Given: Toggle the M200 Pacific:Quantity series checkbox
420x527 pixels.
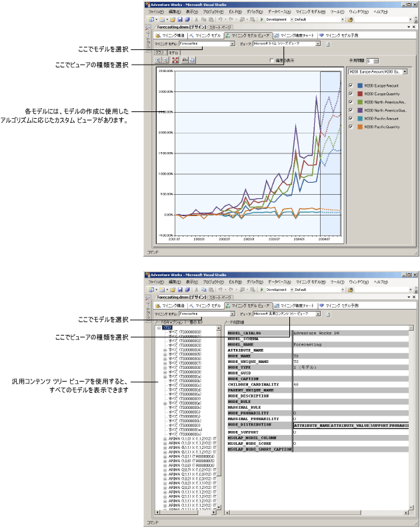Looking at the screenshot, I should [x=351, y=125].
